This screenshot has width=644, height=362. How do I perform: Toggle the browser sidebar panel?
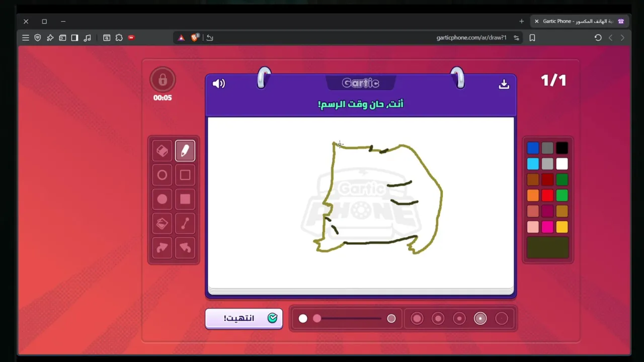(x=74, y=38)
